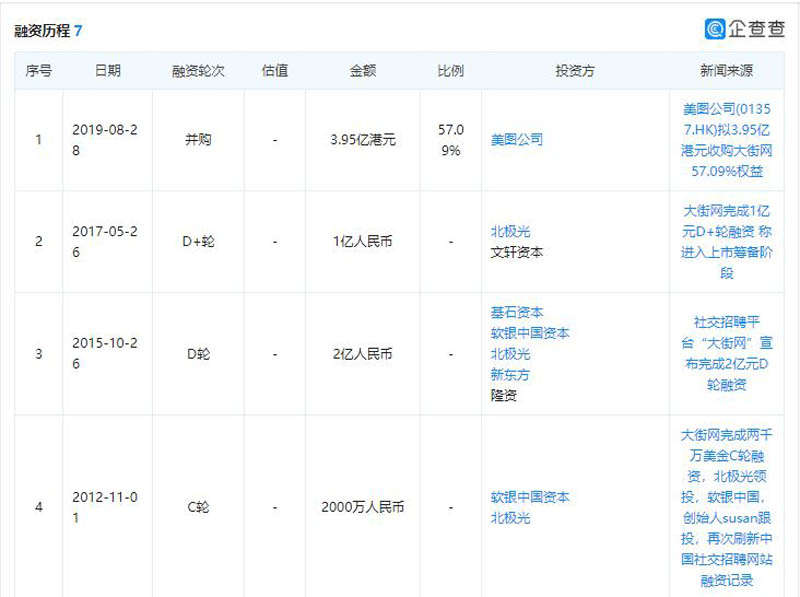
Task: Click 北极光 in the C轮 row
Action: [x=510, y=517]
